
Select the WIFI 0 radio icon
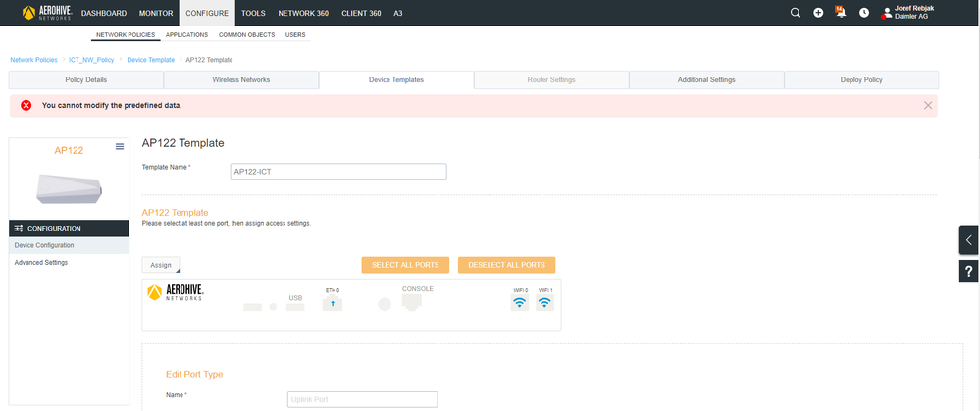[x=519, y=303]
